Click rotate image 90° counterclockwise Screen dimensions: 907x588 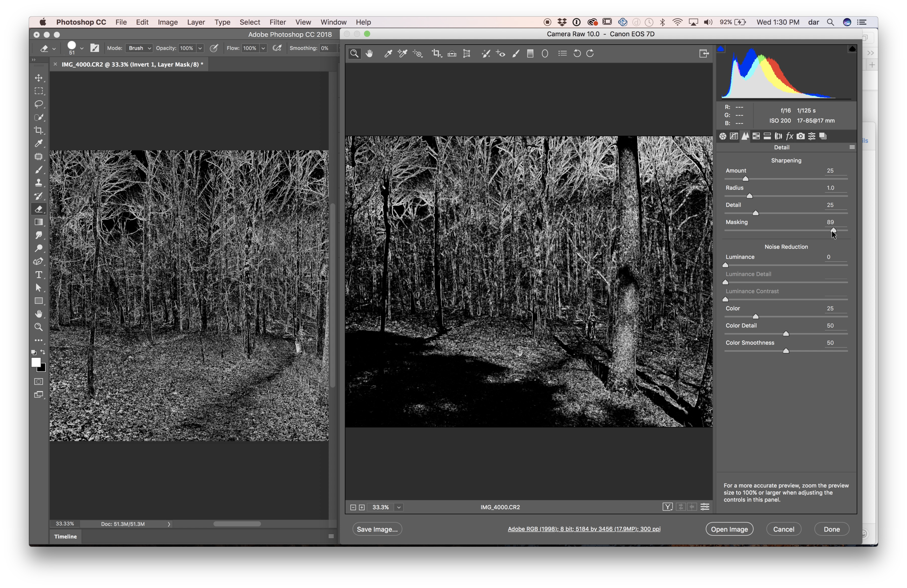(577, 54)
